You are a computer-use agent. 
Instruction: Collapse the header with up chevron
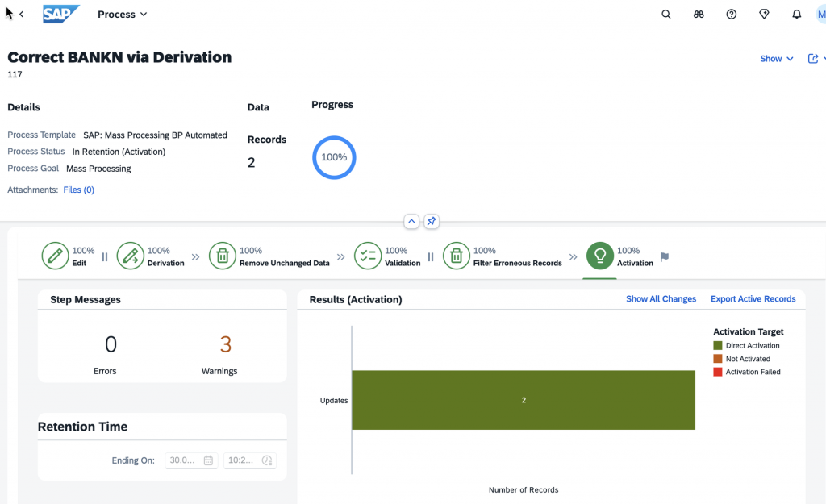411,221
